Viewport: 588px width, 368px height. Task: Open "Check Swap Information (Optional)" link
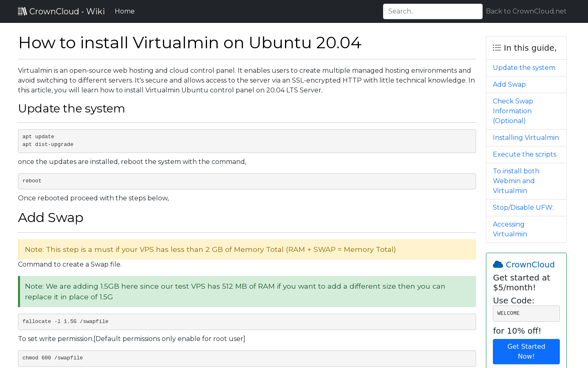(513, 111)
